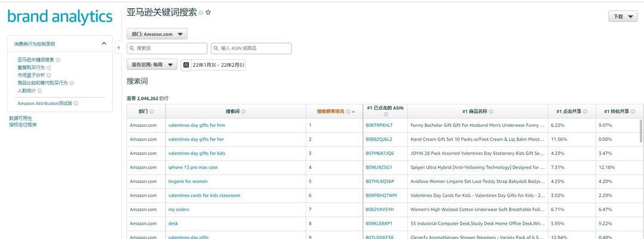
Task: Click the 查看 2,046,262 的行 row count text
Action: click(x=148, y=99)
